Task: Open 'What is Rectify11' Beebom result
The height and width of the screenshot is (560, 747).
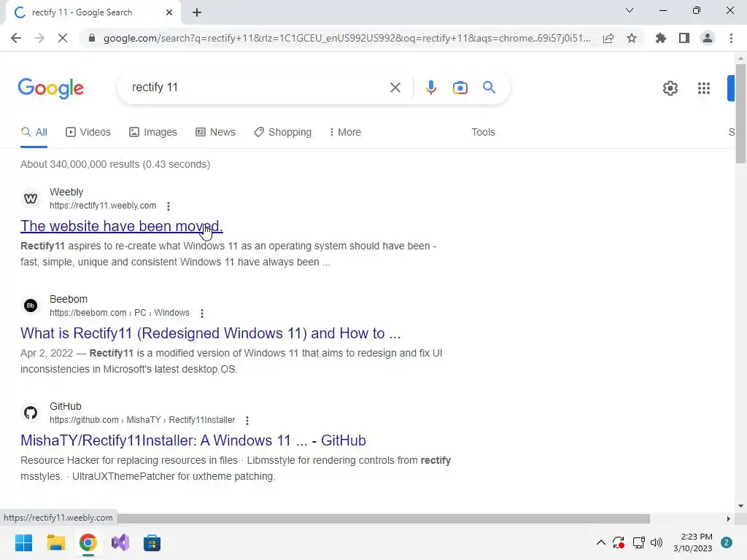Action: tap(211, 332)
